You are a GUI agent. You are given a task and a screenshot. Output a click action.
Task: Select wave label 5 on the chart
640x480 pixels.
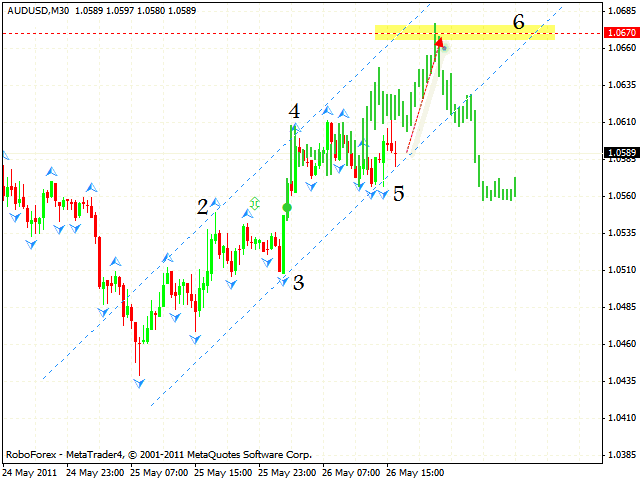pos(398,193)
